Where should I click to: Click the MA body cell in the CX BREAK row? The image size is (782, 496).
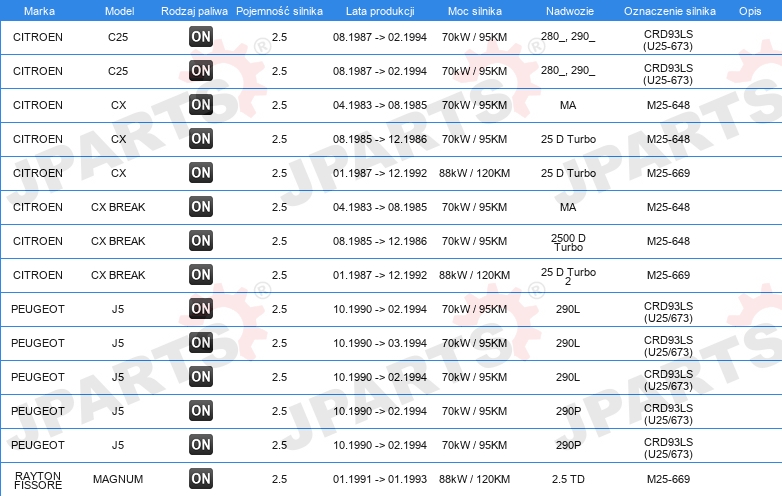click(568, 207)
